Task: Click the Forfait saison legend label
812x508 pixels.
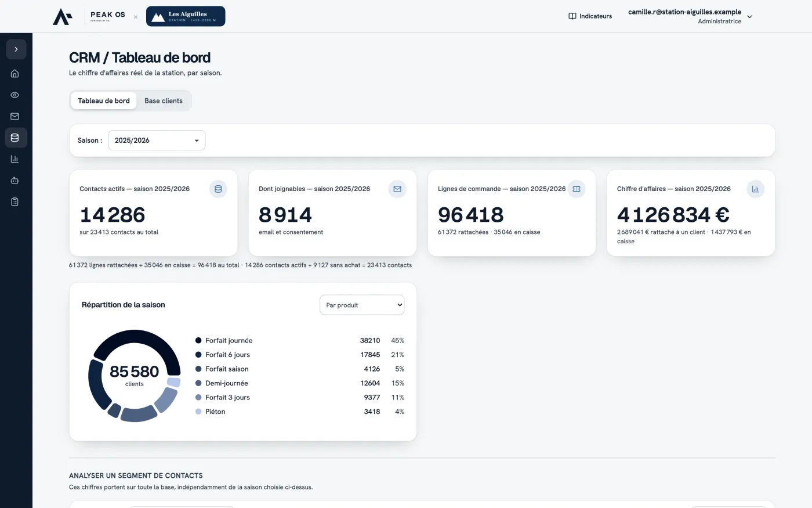Action: pos(227,369)
